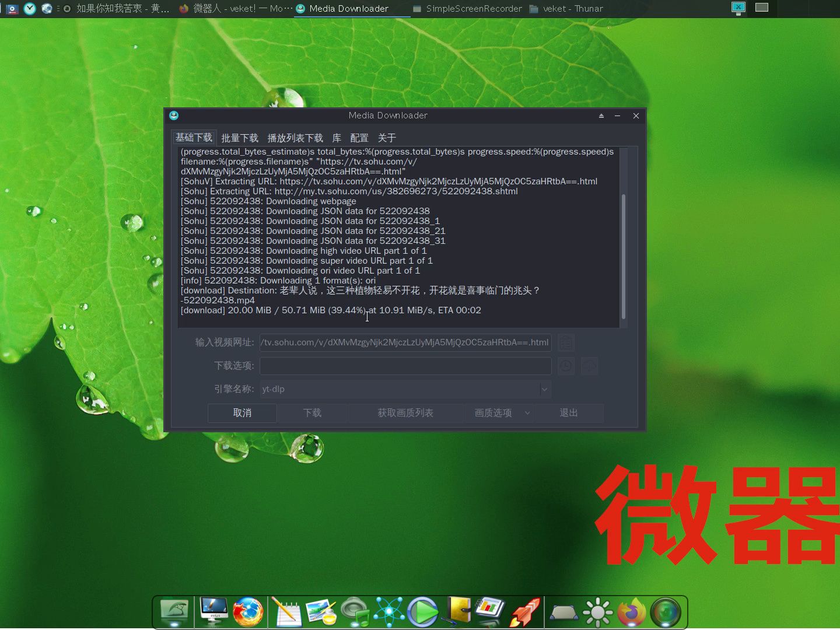This screenshot has height=630, width=840.
Task: Click inside the video URL input field
Action: pos(405,342)
